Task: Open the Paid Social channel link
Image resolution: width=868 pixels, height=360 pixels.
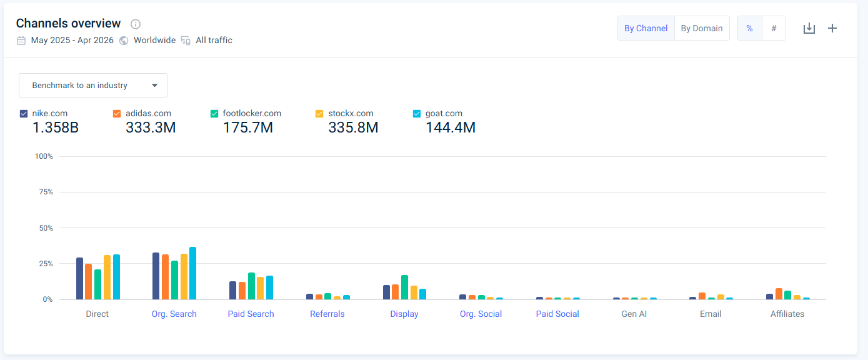Action: [557, 314]
